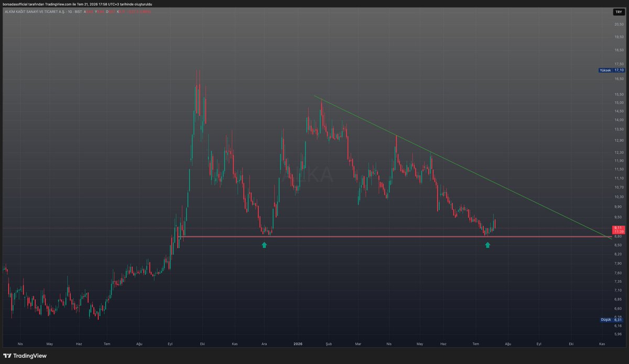Click the 12,90 price scale value
The image size is (629, 364).
(x=619, y=140)
